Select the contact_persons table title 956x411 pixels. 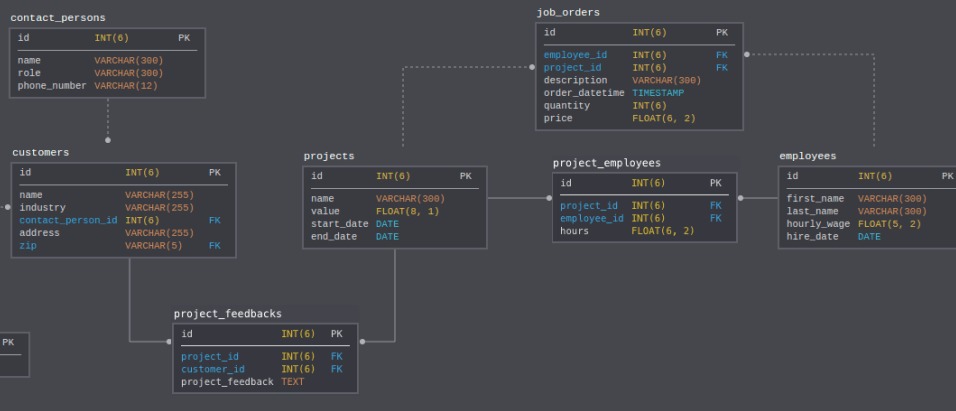pyautogui.click(x=58, y=18)
